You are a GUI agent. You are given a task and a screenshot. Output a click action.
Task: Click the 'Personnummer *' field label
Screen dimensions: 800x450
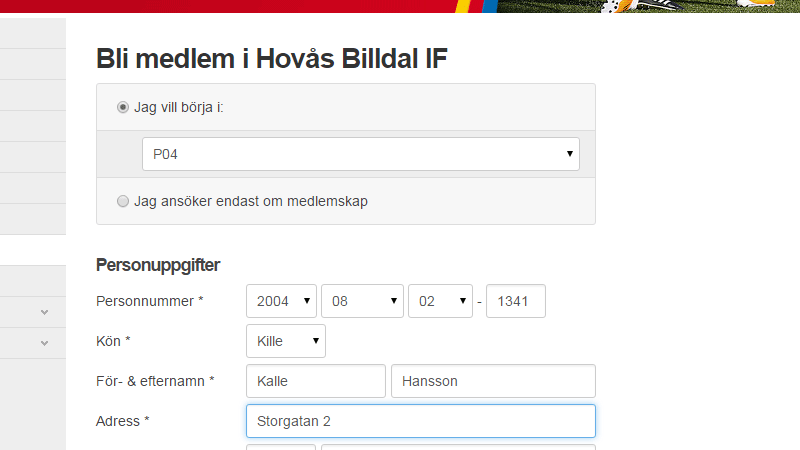click(x=149, y=301)
